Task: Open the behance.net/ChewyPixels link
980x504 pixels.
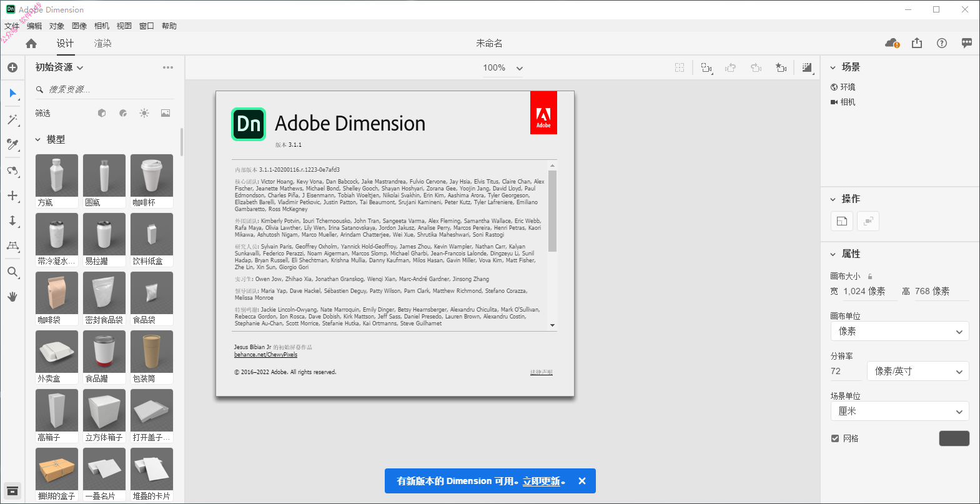Action: [x=265, y=355]
